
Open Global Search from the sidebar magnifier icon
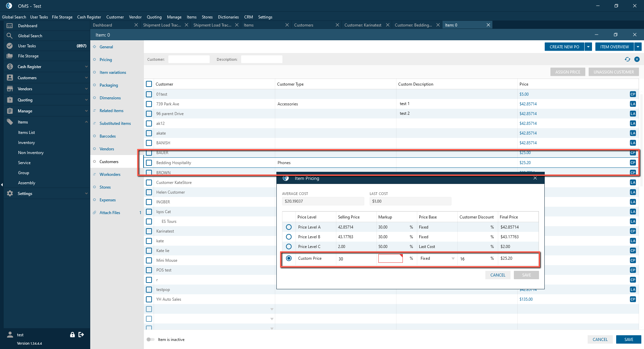[10, 36]
